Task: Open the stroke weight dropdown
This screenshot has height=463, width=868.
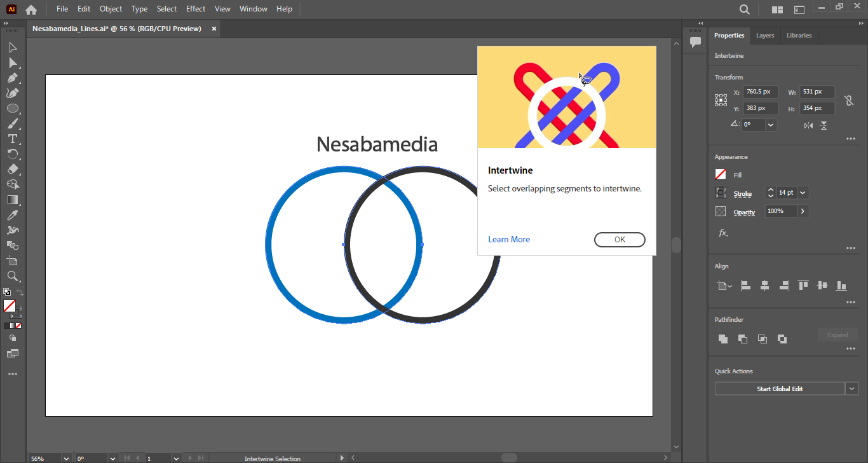Action: click(803, 193)
